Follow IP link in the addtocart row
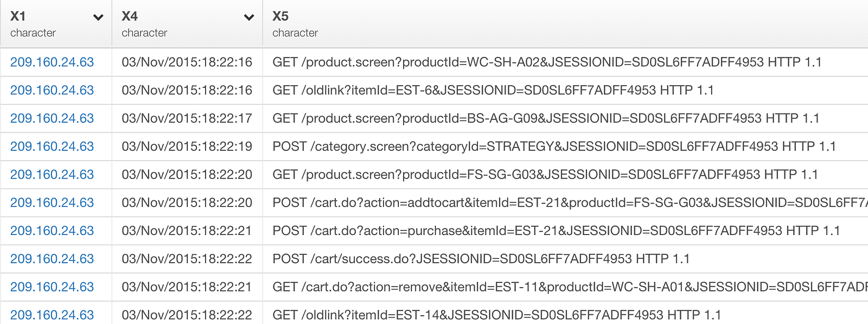Screen dimensions: 868x324 (x=52, y=203)
